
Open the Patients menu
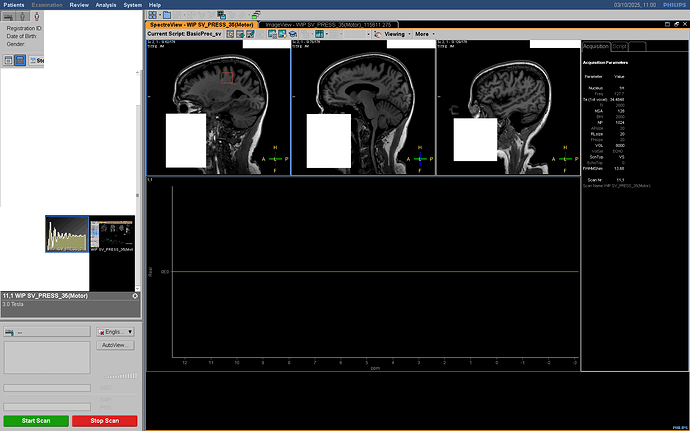pos(14,5)
